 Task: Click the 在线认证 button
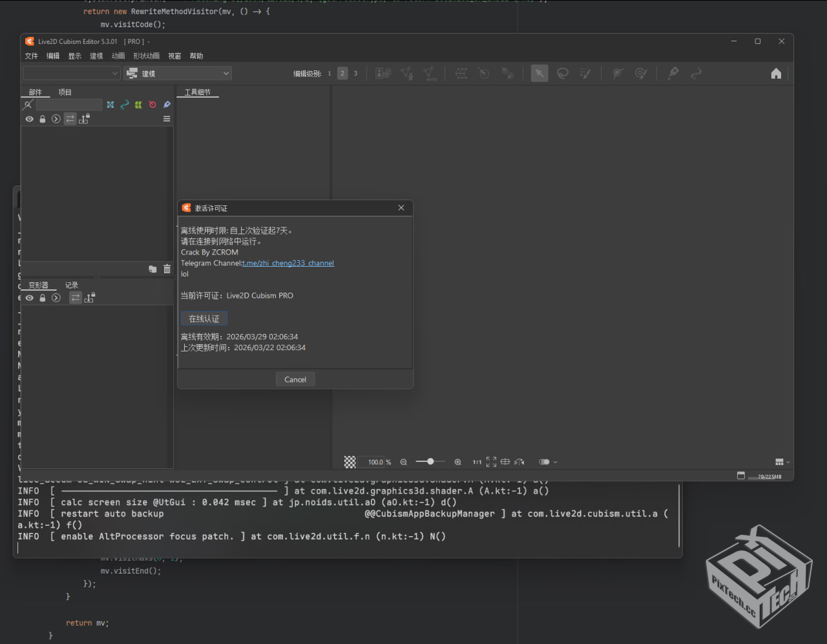[x=204, y=318]
